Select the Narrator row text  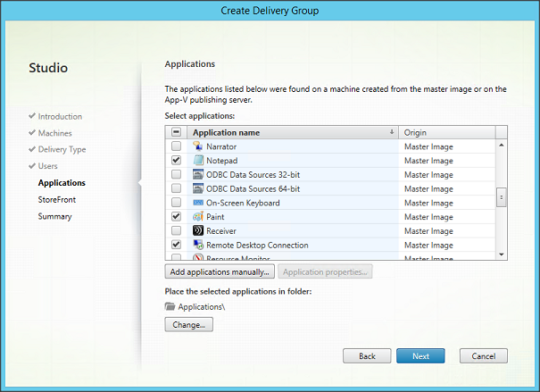221,146
